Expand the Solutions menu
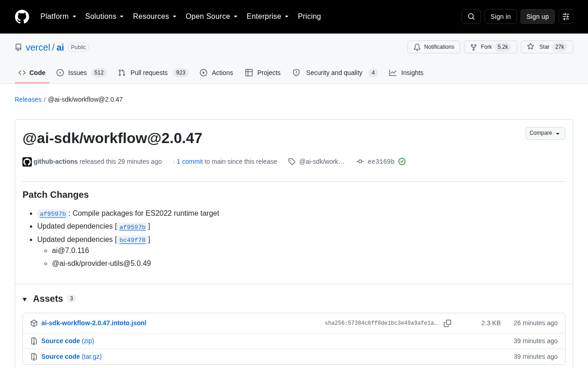This screenshot has width=588, height=368. 105,17
